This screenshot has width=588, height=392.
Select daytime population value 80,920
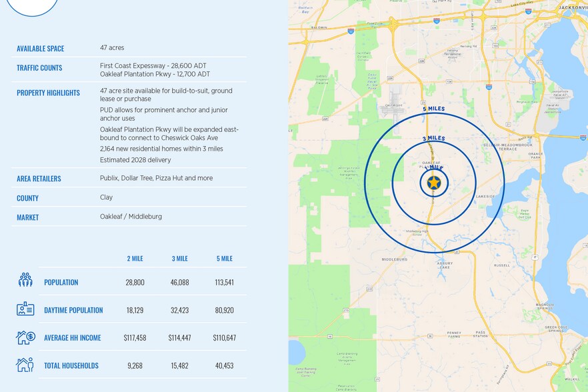pos(224,310)
